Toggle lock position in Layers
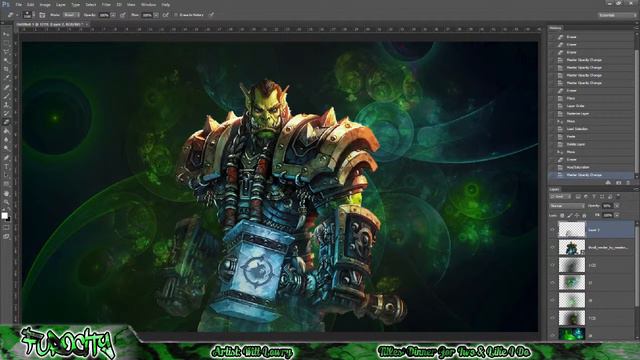This screenshot has height=360, width=640. click(577, 215)
